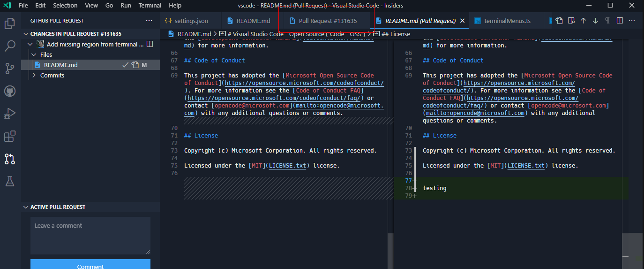Go to previous change with up arrow
Screen dimensions: 644x269
[x=583, y=21]
